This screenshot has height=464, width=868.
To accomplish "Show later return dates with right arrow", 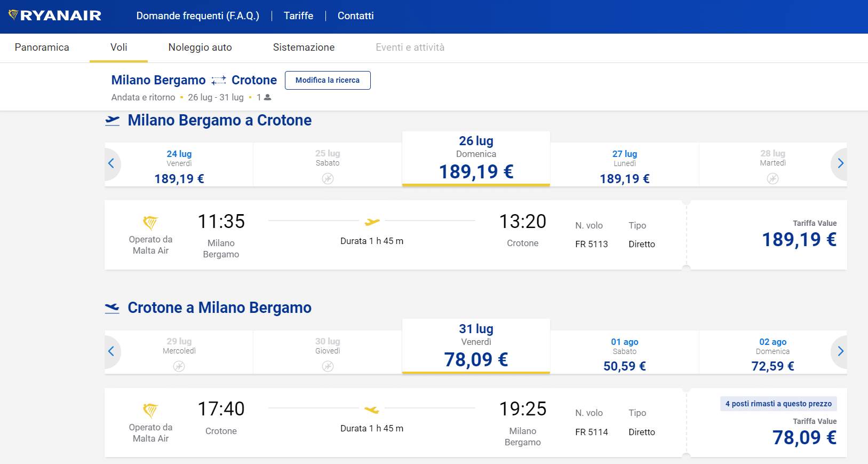I will (x=840, y=351).
